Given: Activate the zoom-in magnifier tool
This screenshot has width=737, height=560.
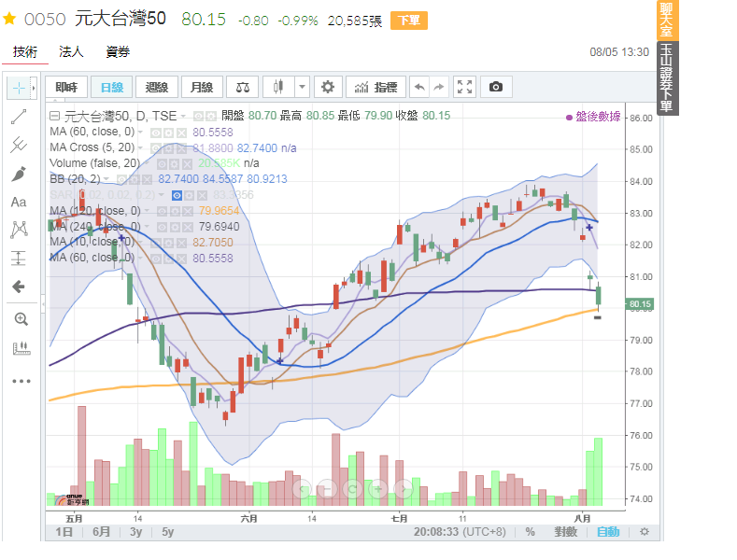Looking at the screenshot, I should [x=21, y=319].
